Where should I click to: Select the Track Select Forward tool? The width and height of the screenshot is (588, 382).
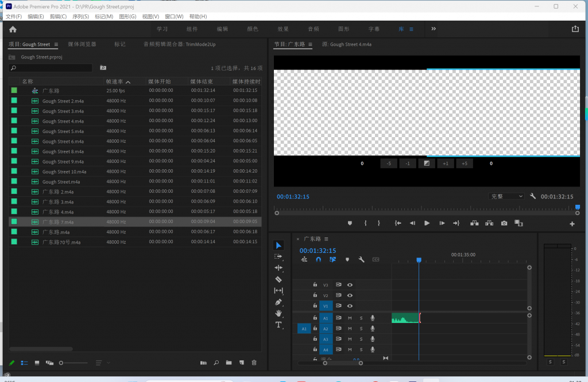(278, 256)
